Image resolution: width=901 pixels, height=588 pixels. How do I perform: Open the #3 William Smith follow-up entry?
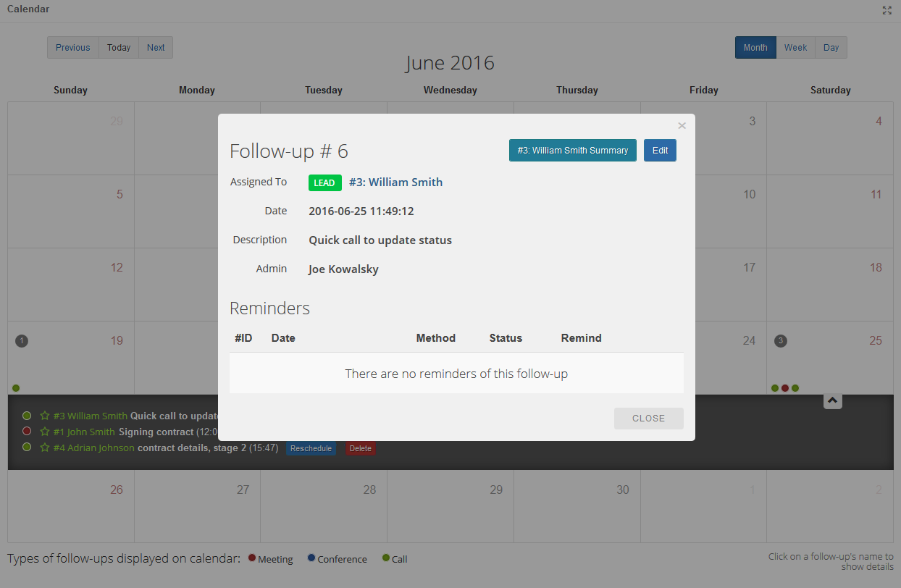coord(91,416)
